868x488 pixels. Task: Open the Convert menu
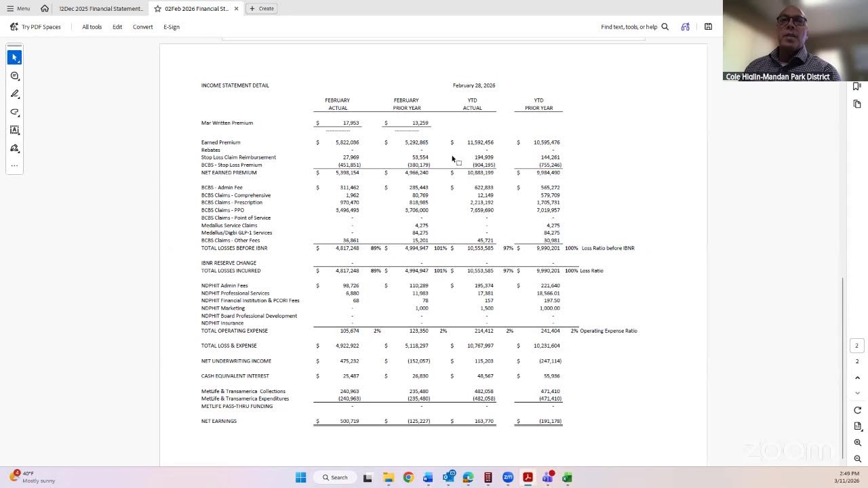pyautogui.click(x=142, y=27)
